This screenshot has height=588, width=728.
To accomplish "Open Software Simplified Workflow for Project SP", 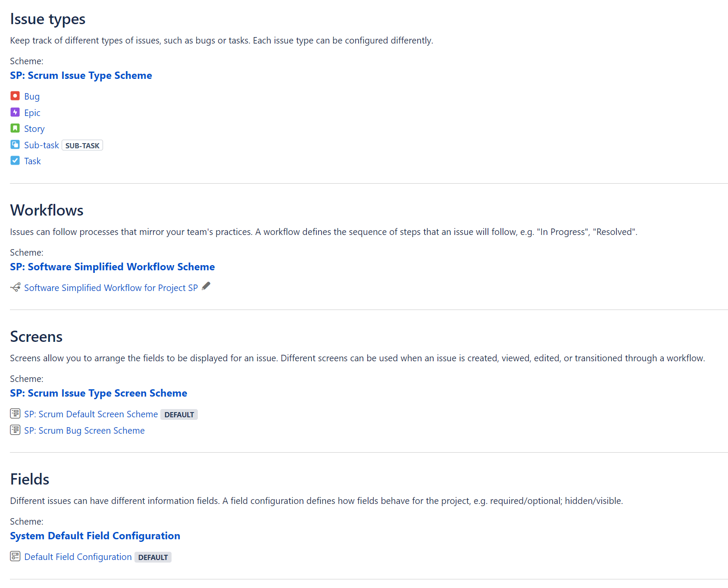I will (x=111, y=288).
